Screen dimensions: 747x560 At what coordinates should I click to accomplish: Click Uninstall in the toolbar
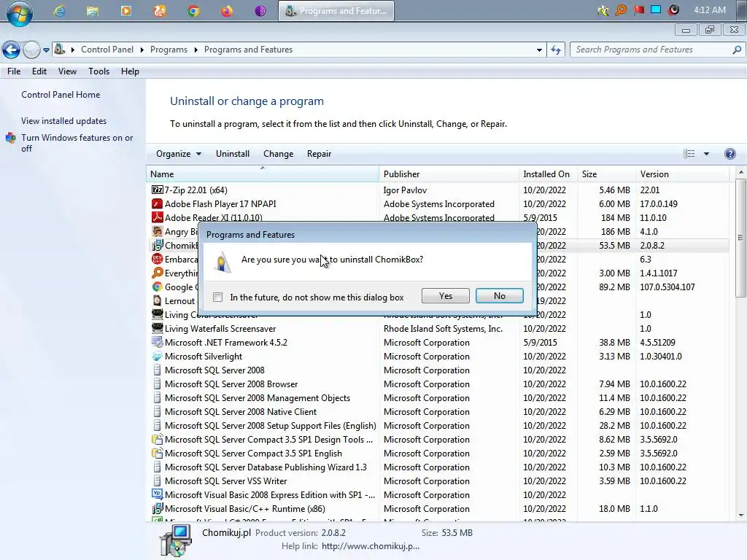tap(233, 154)
